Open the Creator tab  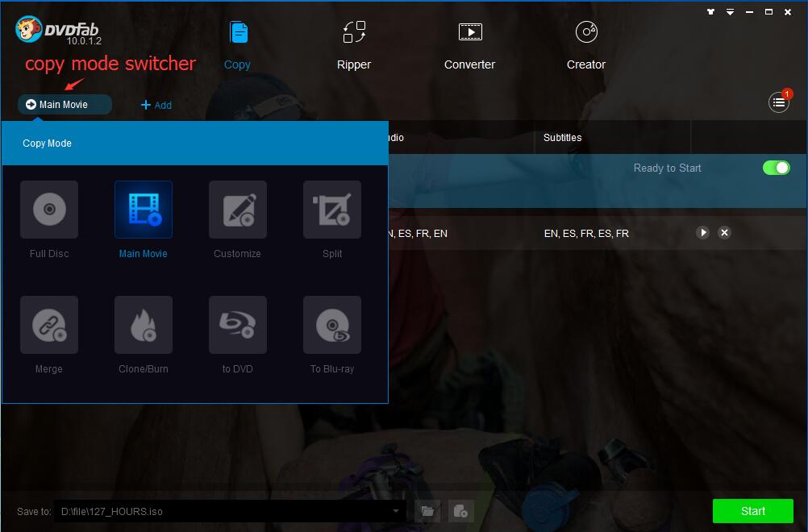click(586, 45)
